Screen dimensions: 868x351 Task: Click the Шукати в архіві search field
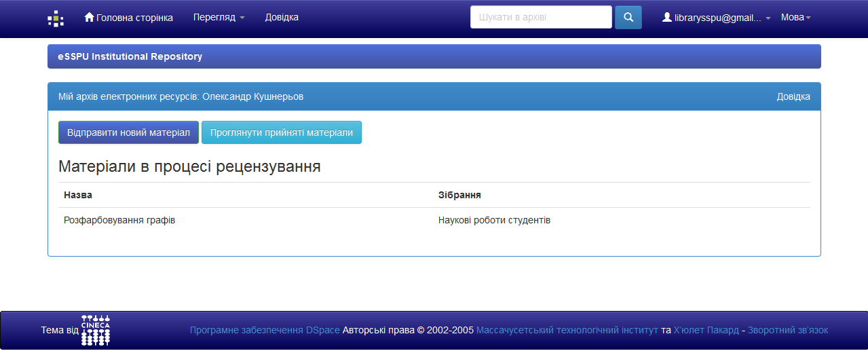point(541,18)
